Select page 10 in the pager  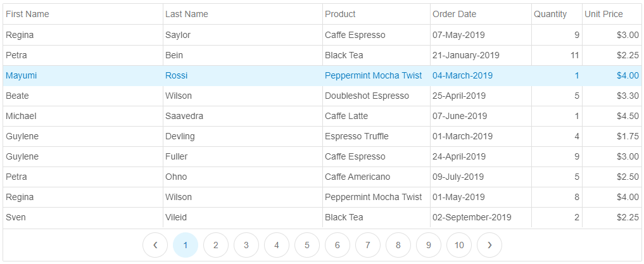click(458, 245)
